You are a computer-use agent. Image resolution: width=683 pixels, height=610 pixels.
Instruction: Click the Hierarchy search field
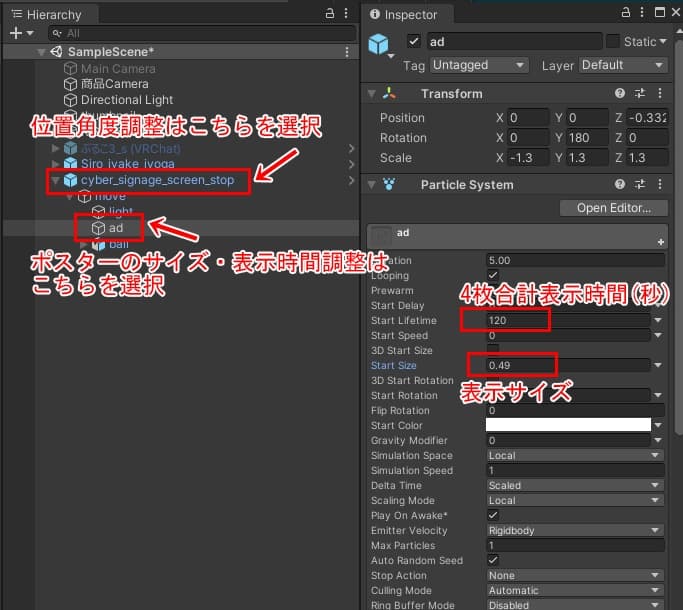click(190, 33)
